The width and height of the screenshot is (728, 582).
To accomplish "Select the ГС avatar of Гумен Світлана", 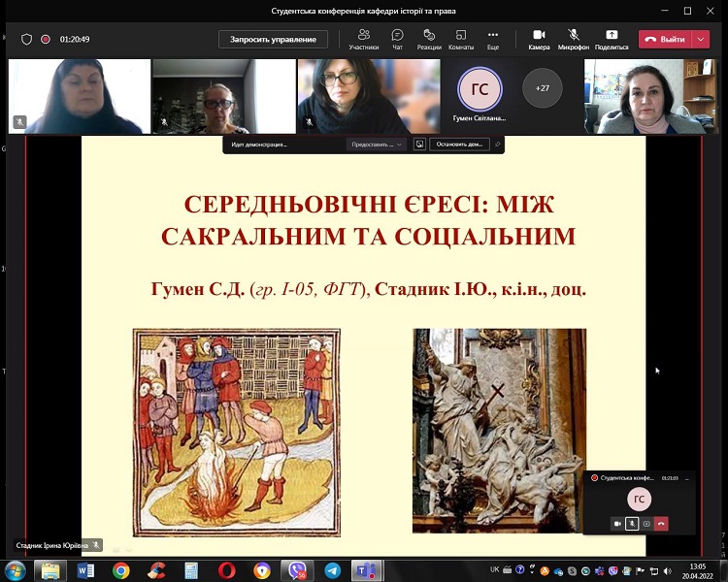I will (x=480, y=89).
